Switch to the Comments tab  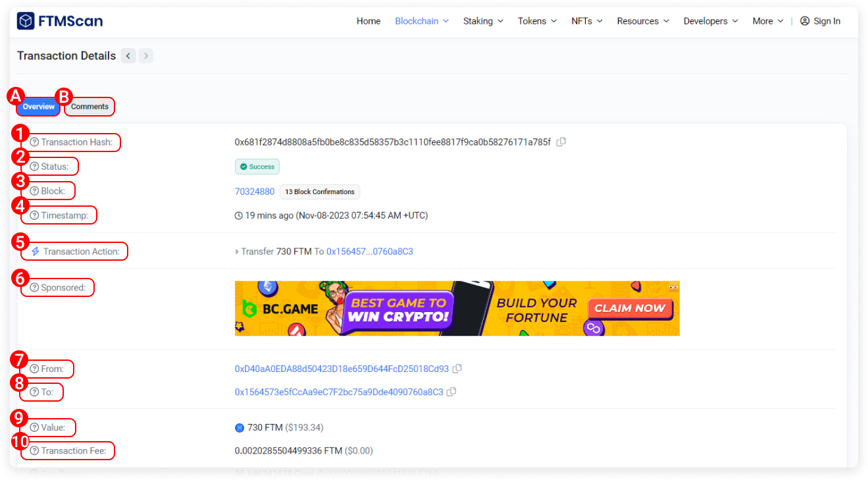pos(89,107)
